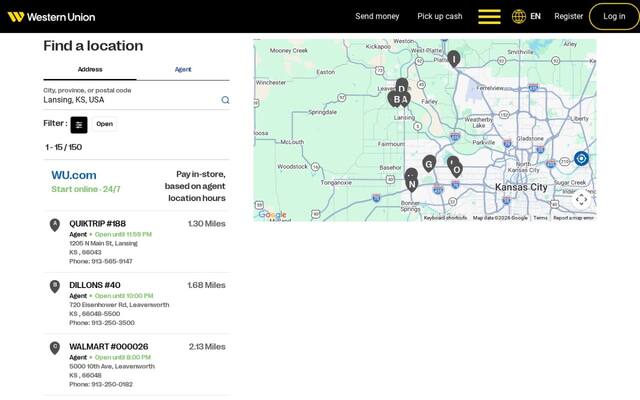Click the Google logo on map
Viewport: 640px width, 400px height.
[272, 215]
